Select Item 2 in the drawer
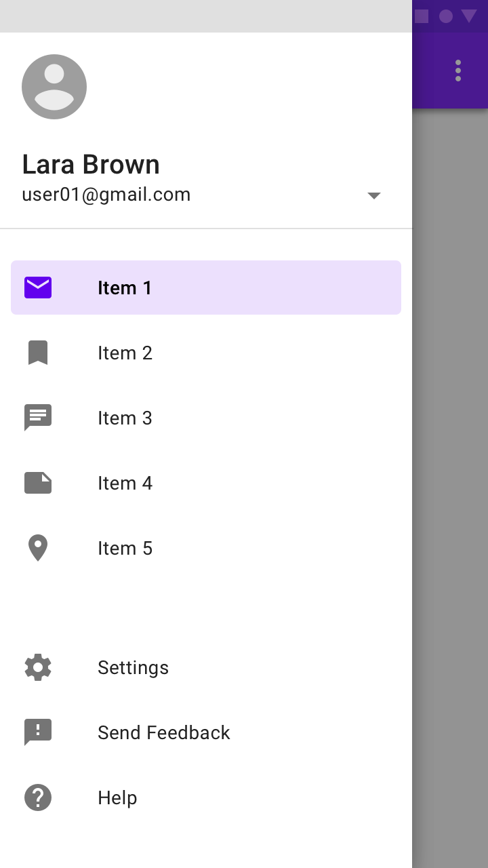This screenshot has height=868, width=488. [x=206, y=353]
